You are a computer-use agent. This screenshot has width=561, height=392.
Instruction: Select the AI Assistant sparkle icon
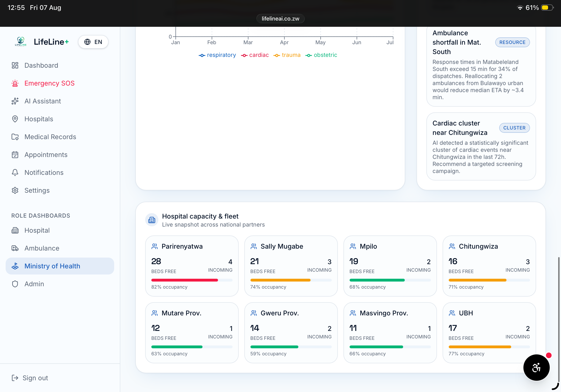coord(15,101)
